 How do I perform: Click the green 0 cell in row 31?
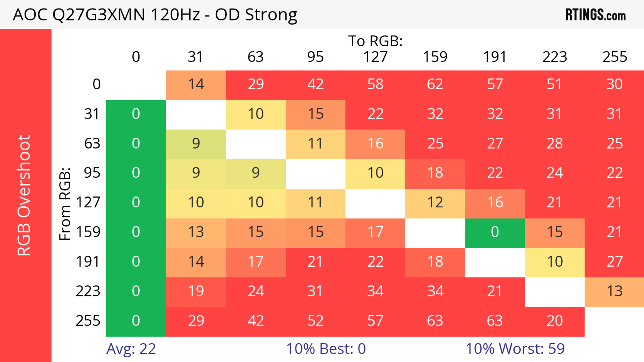click(x=136, y=114)
